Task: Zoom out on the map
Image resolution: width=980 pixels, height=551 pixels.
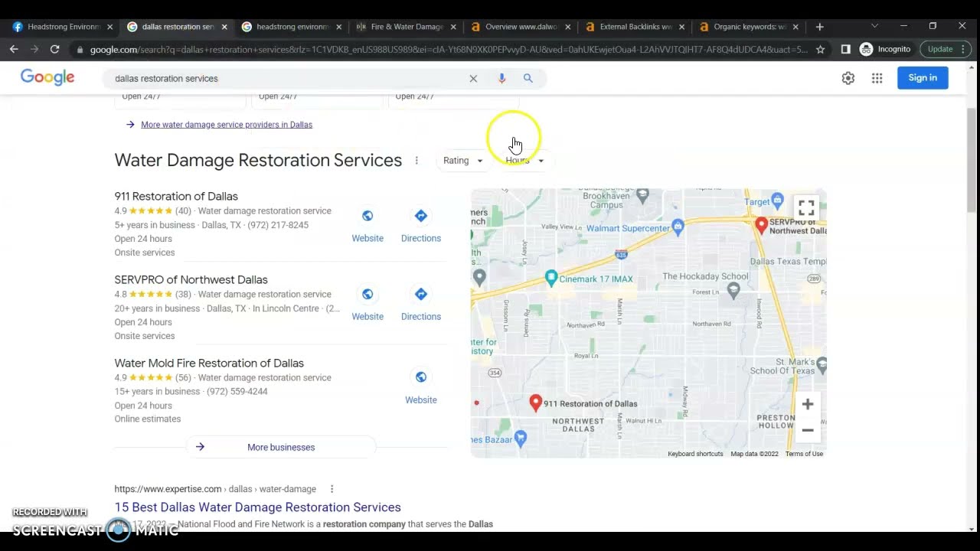Action: point(808,430)
